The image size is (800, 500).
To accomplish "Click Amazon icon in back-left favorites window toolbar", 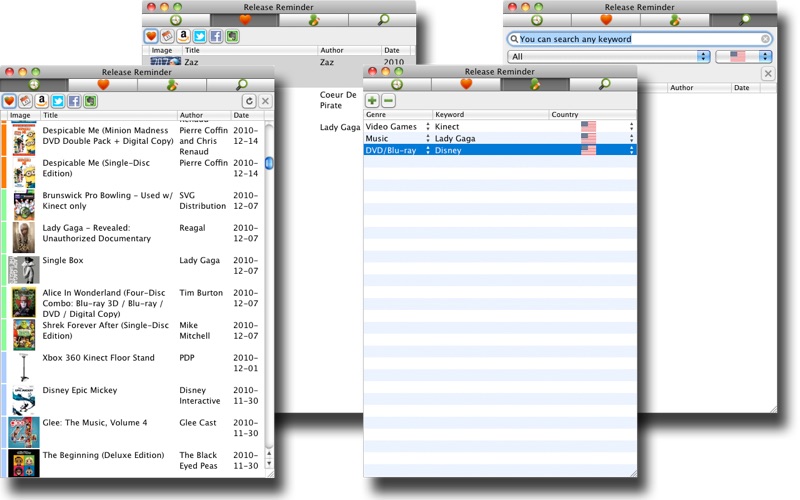I will pos(184,36).
